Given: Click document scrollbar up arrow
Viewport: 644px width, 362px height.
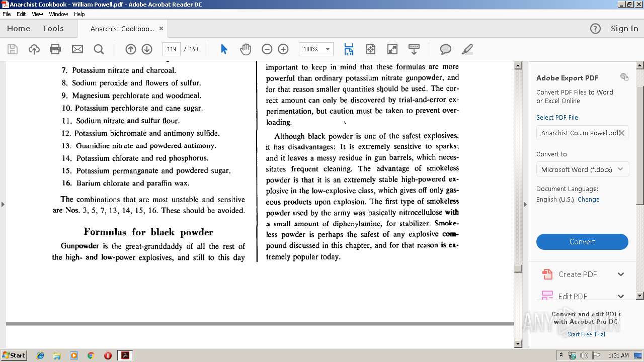Looking at the screenshot, I should click(518, 66).
